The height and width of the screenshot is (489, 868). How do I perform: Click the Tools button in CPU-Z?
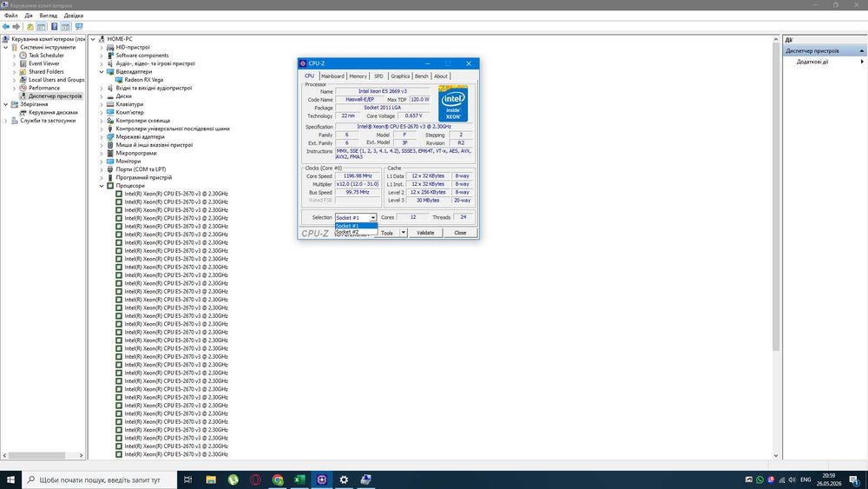(x=388, y=233)
